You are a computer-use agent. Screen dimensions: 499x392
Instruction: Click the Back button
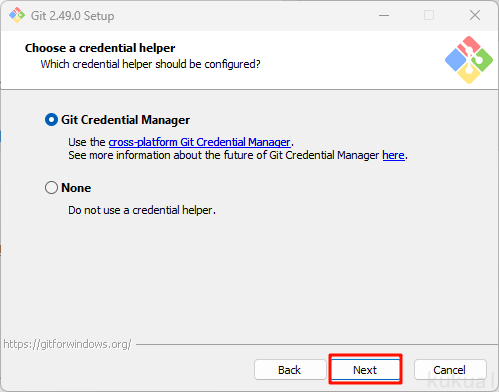290,370
